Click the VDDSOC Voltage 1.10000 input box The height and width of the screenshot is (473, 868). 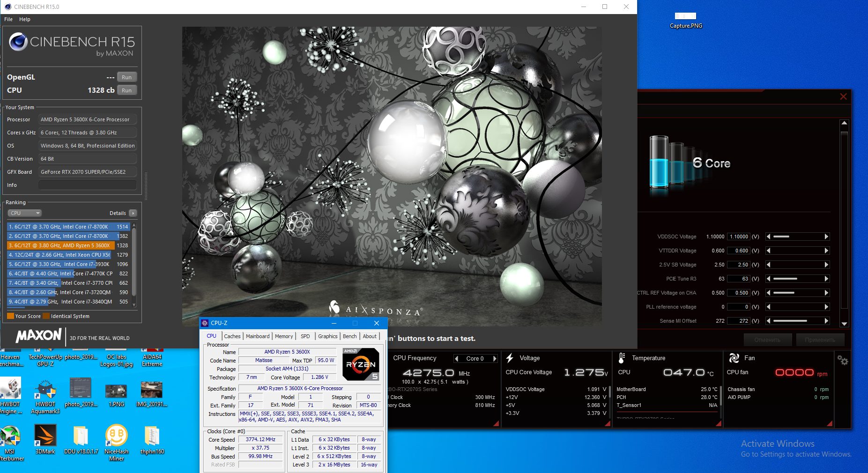pyautogui.click(x=739, y=236)
